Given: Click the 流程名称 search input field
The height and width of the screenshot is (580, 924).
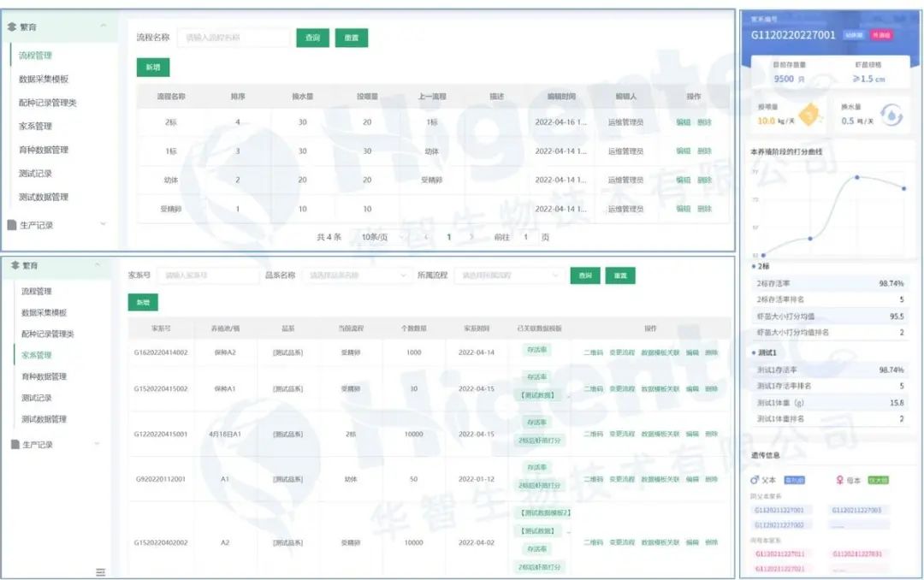Looking at the screenshot, I should pos(234,38).
